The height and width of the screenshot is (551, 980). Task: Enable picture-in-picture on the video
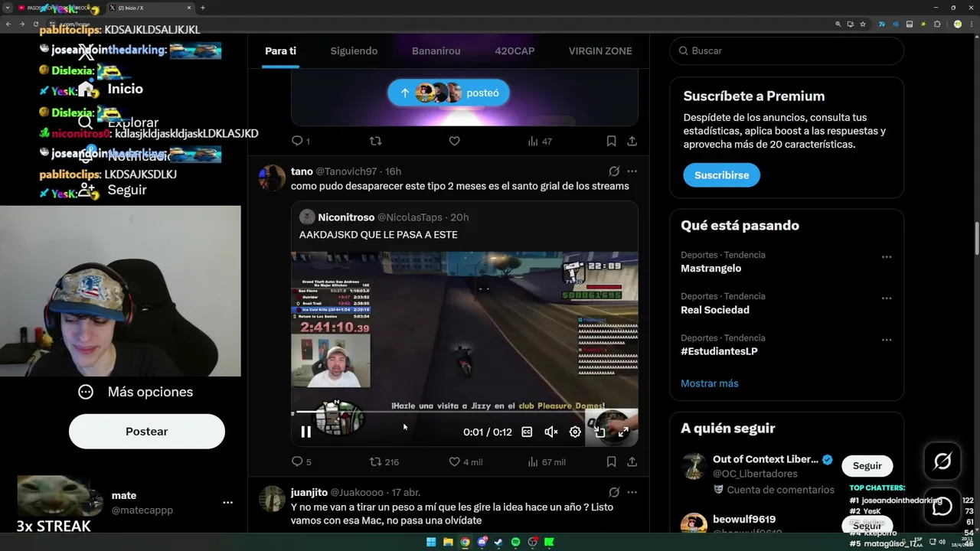pyautogui.click(x=599, y=432)
